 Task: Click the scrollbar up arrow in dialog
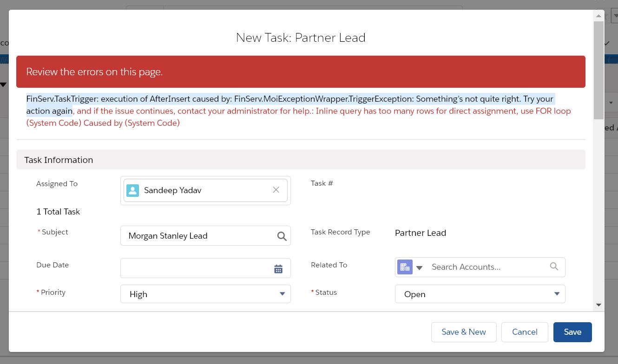tap(598, 16)
